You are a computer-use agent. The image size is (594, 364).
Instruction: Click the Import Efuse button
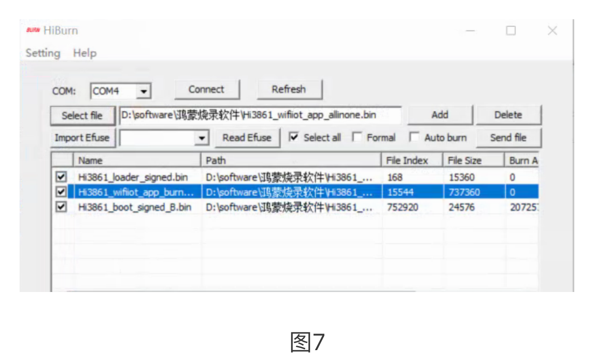coord(82,138)
